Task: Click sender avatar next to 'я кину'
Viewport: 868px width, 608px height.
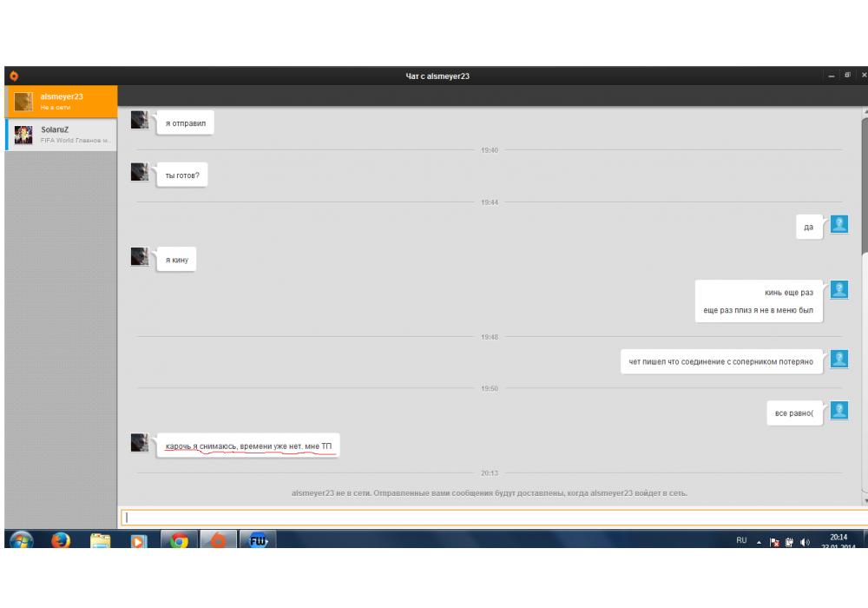Action: pyautogui.click(x=140, y=256)
